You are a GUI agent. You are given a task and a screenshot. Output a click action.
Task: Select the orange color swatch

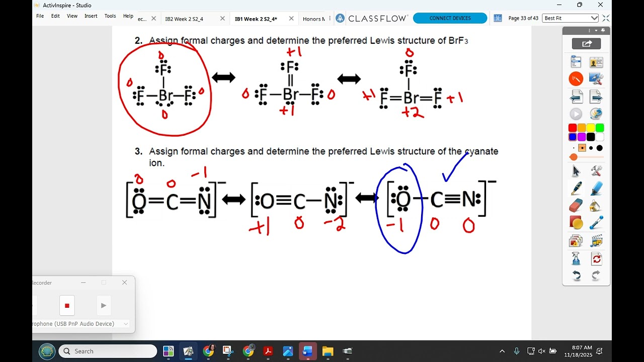[582, 128]
